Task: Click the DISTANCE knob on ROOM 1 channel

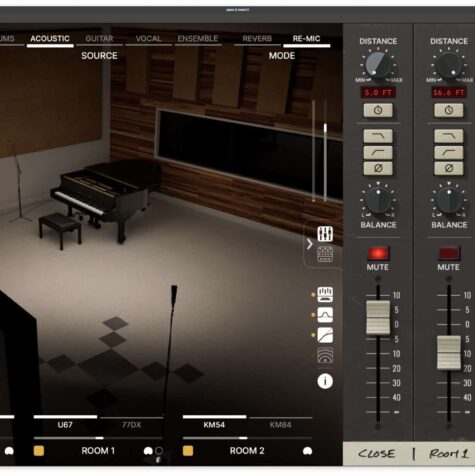Action: click(449, 64)
